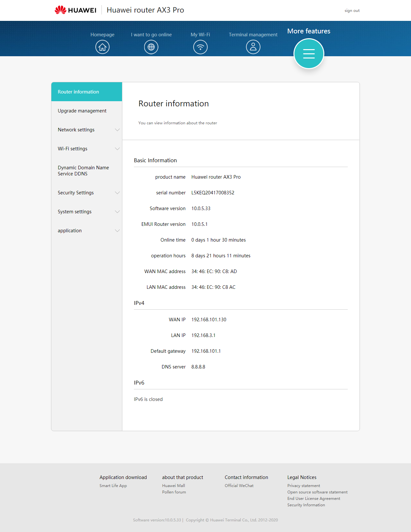Click the More features label
The height and width of the screenshot is (532, 411).
coord(309,31)
